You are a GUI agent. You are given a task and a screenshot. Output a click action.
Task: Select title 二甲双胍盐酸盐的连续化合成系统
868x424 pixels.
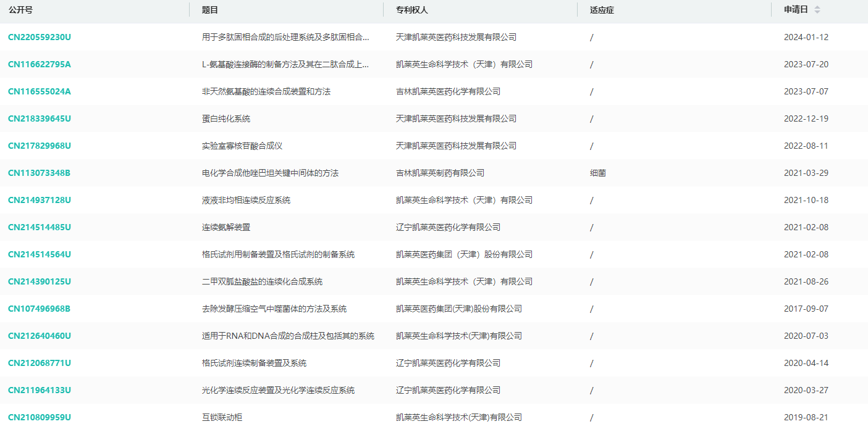pos(262,281)
